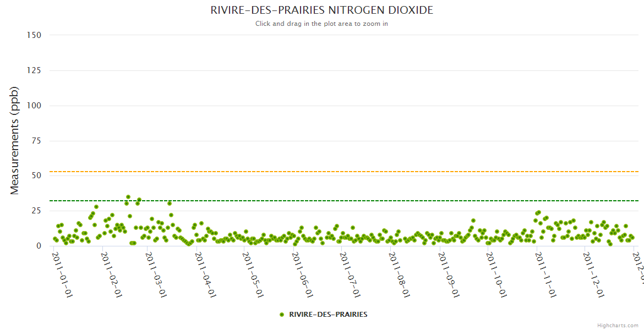Click the 2011-11-01 x-axis date label

click(545, 267)
